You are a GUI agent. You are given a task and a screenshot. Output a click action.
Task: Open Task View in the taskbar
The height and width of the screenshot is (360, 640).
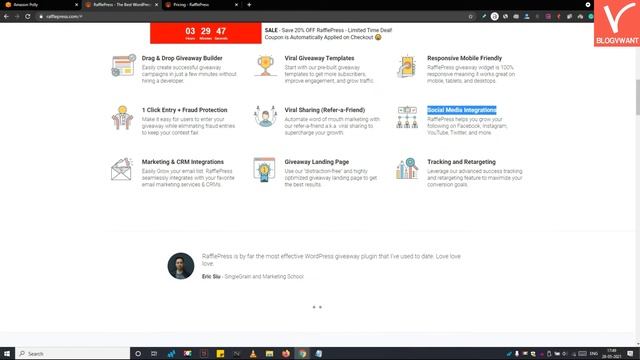(x=154, y=353)
